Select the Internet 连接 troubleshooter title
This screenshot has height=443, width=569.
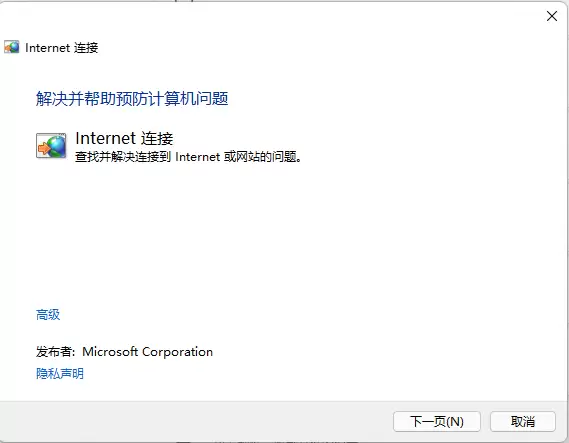click(x=124, y=138)
